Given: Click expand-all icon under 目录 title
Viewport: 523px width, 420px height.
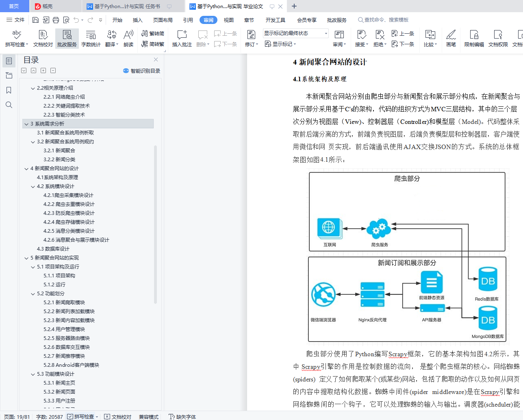Looking at the screenshot, I should (x=24, y=71).
